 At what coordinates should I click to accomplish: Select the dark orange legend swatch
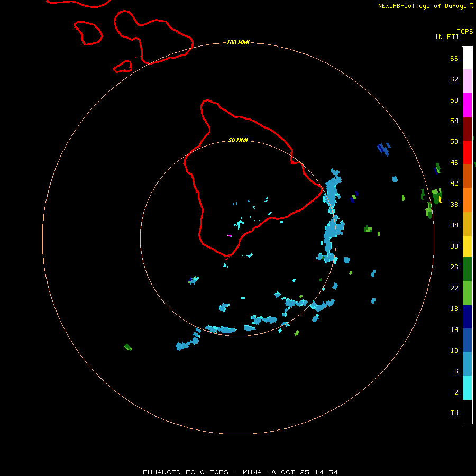467,176
